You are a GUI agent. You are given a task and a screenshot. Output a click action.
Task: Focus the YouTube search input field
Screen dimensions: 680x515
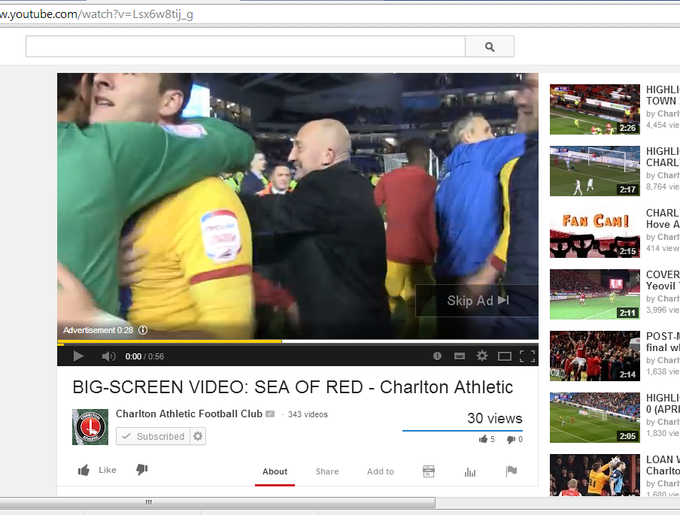[x=245, y=46]
